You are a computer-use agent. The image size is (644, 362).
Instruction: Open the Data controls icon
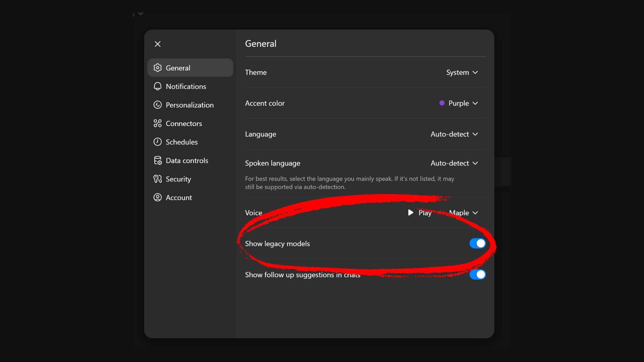coord(158,160)
